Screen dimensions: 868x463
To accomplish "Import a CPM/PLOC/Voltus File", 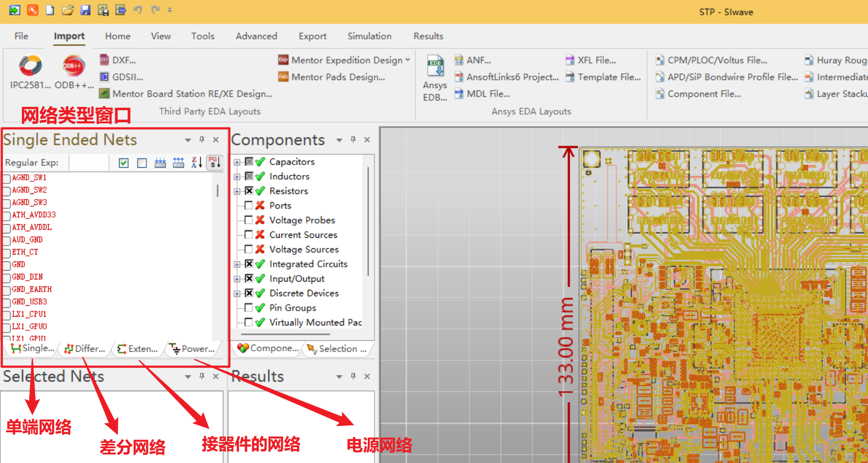I will 711,60.
